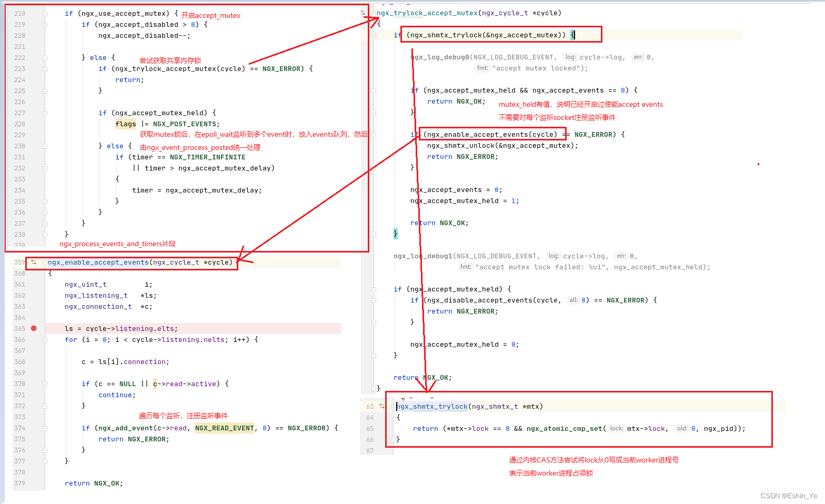Collapse the ngx_trylock_accept_mutex function body

pyautogui.click(x=374, y=13)
